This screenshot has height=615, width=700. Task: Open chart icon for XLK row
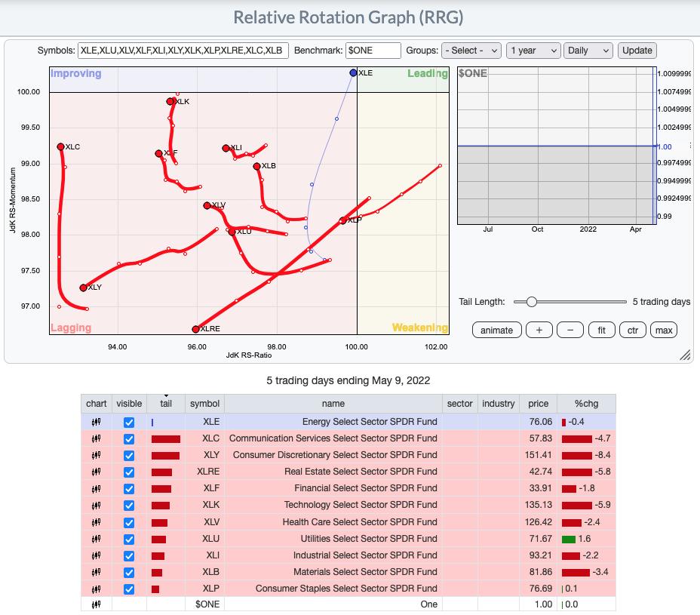pyautogui.click(x=96, y=505)
